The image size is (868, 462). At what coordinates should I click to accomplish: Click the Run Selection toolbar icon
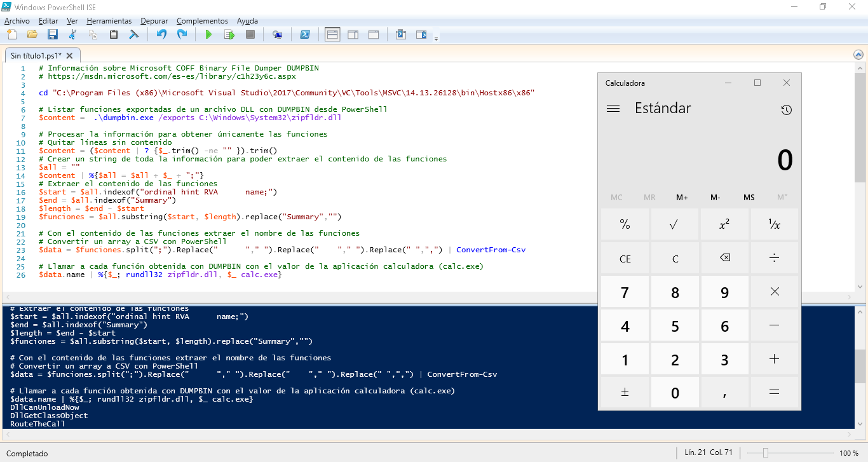pos(229,34)
